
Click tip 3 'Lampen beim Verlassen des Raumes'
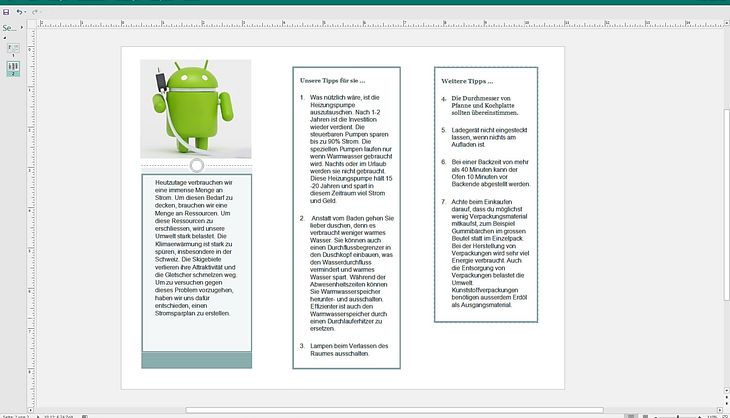tap(345, 350)
